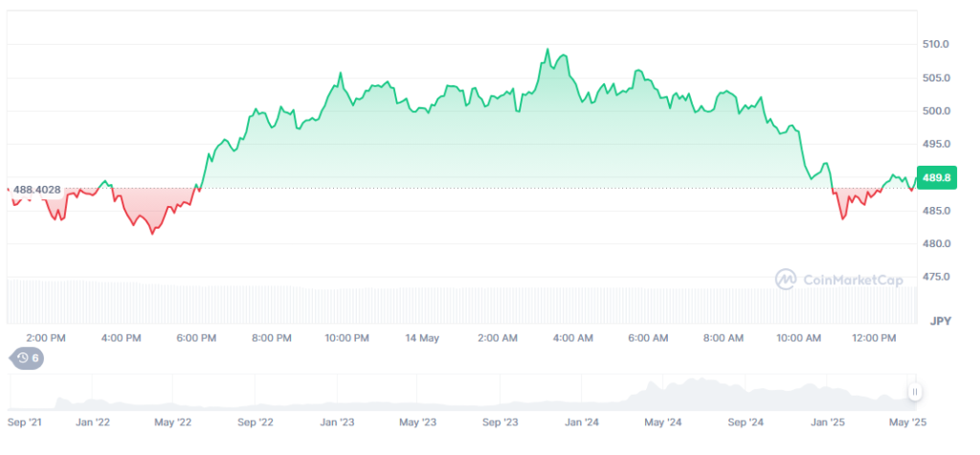Screen dimensions: 980x455
Task: Click the range selector handle on navigator
Action: click(915, 391)
